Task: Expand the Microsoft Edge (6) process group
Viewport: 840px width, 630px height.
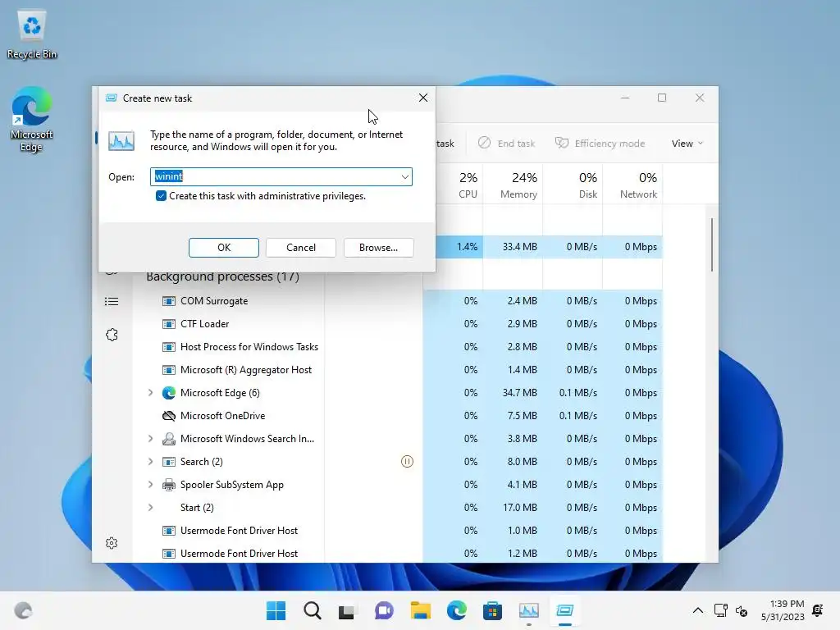Action: [151, 393]
